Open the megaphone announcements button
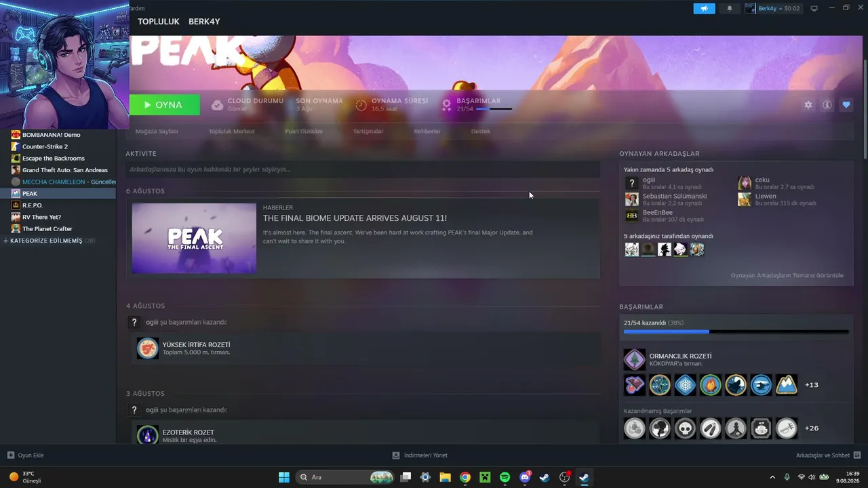868x488 pixels. point(704,8)
